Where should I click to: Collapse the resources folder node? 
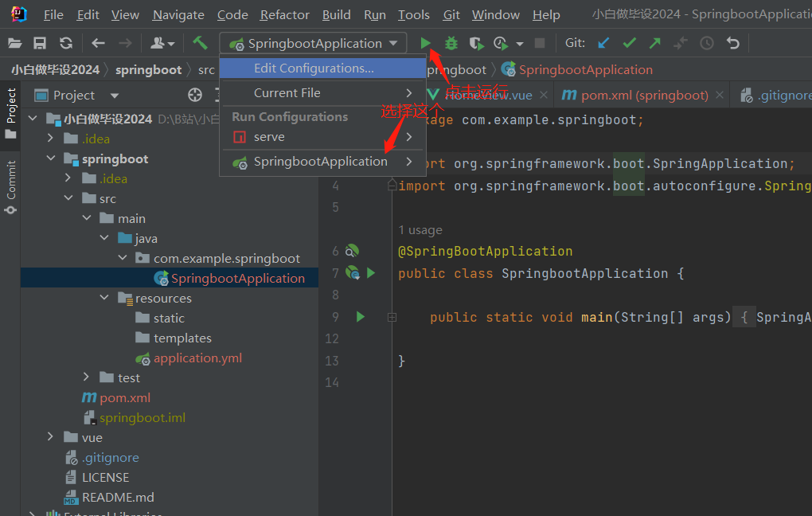click(104, 297)
